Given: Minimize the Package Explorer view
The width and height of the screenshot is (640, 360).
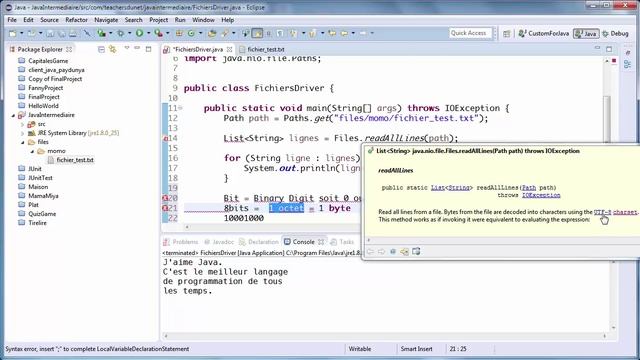Looking at the screenshot, I should pyautogui.click(x=137, y=49).
